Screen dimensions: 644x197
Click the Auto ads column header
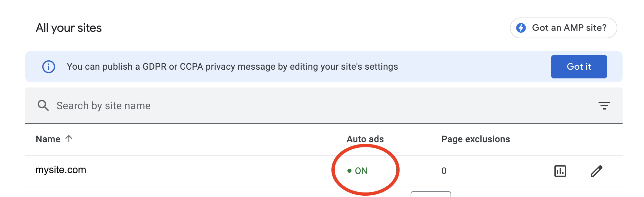(x=365, y=139)
